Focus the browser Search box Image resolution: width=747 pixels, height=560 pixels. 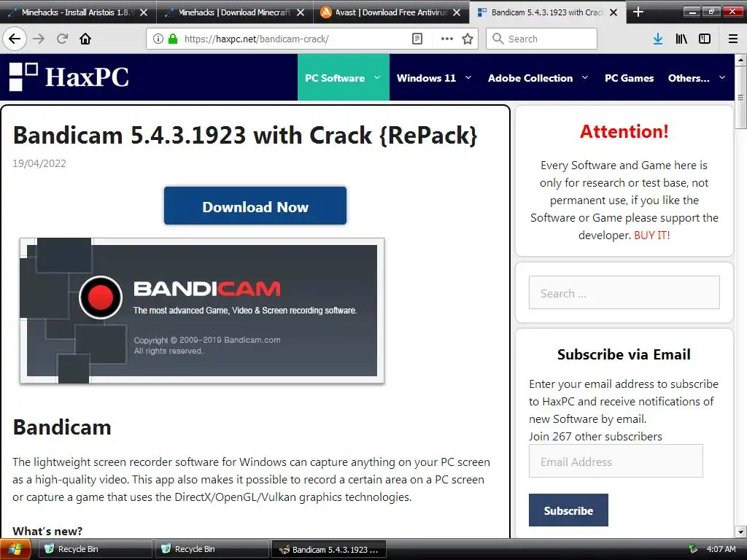click(x=542, y=39)
